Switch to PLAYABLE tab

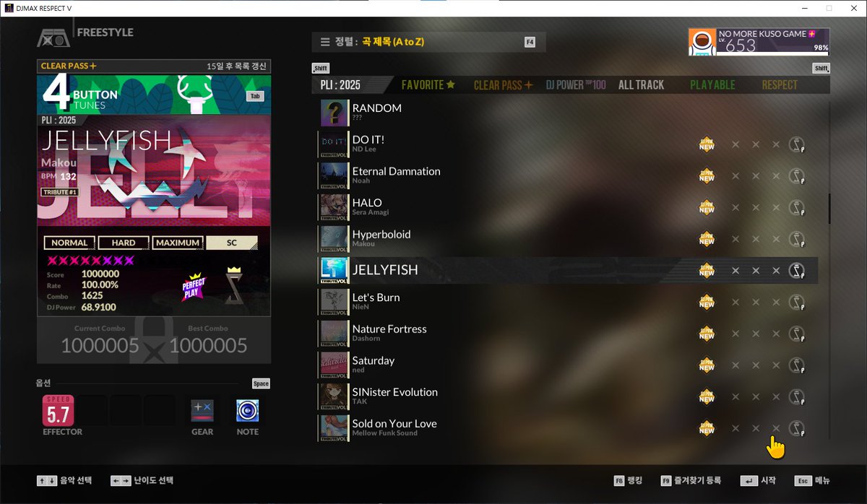coord(712,84)
